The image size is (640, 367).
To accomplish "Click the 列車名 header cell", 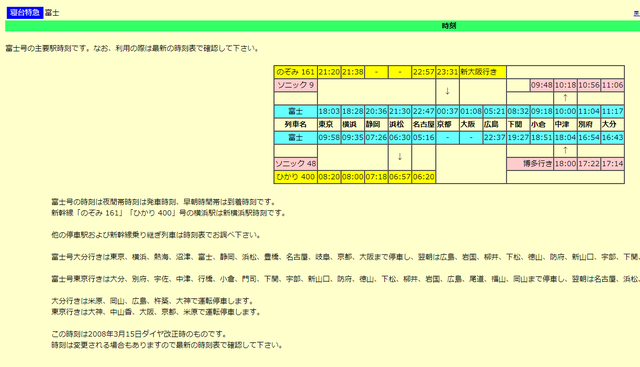I will coord(296,124).
